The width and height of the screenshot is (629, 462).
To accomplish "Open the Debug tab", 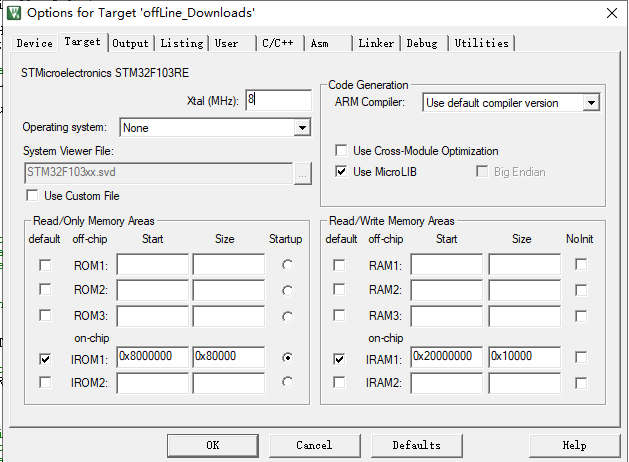I will [x=422, y=43].
